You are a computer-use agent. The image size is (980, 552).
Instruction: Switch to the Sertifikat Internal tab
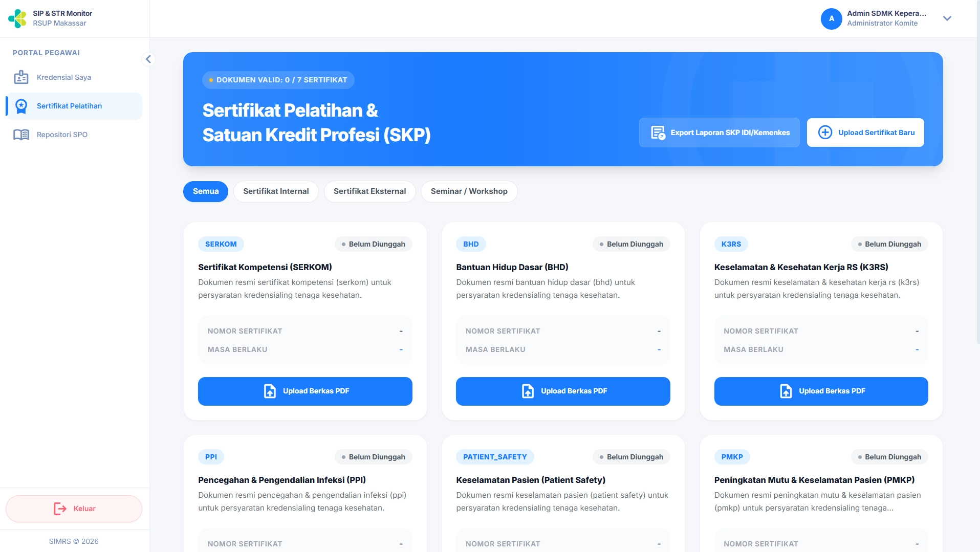pos(276,191)
